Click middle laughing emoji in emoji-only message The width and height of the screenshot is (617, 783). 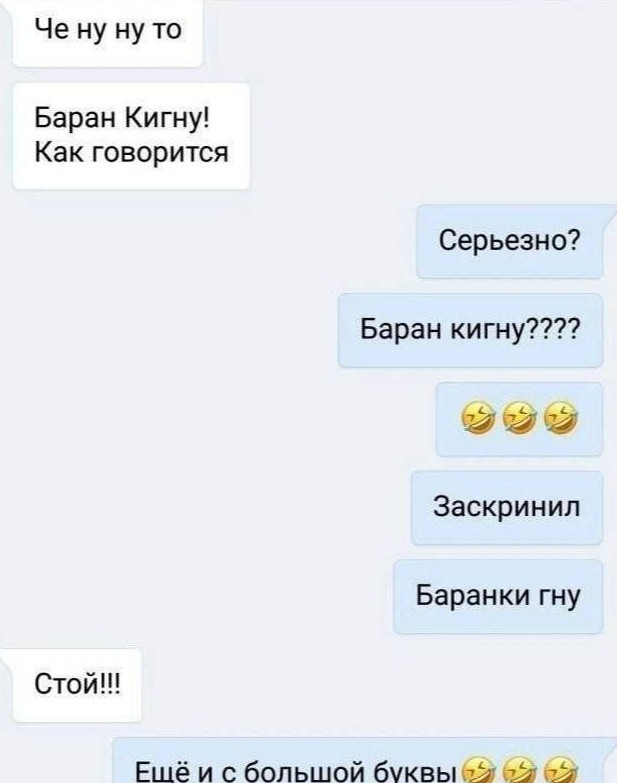click(519, 418)
